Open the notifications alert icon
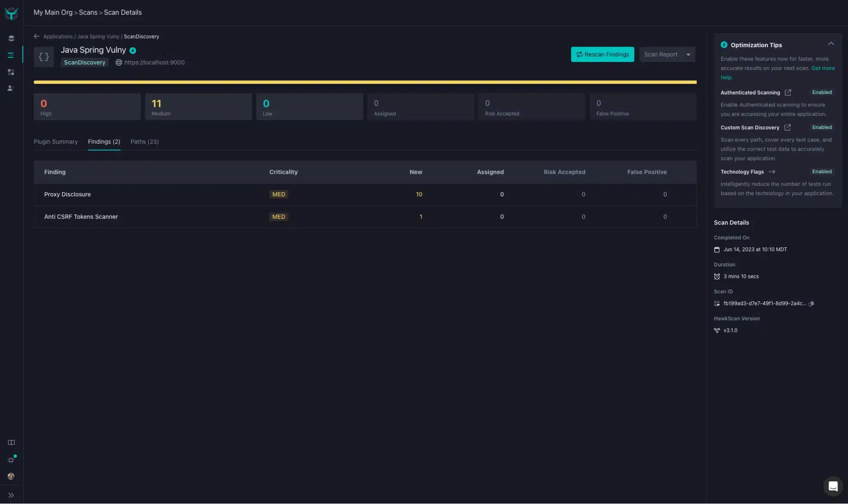Image resolution: width=848 pixels, height=504 pixels. click(11, 459)
